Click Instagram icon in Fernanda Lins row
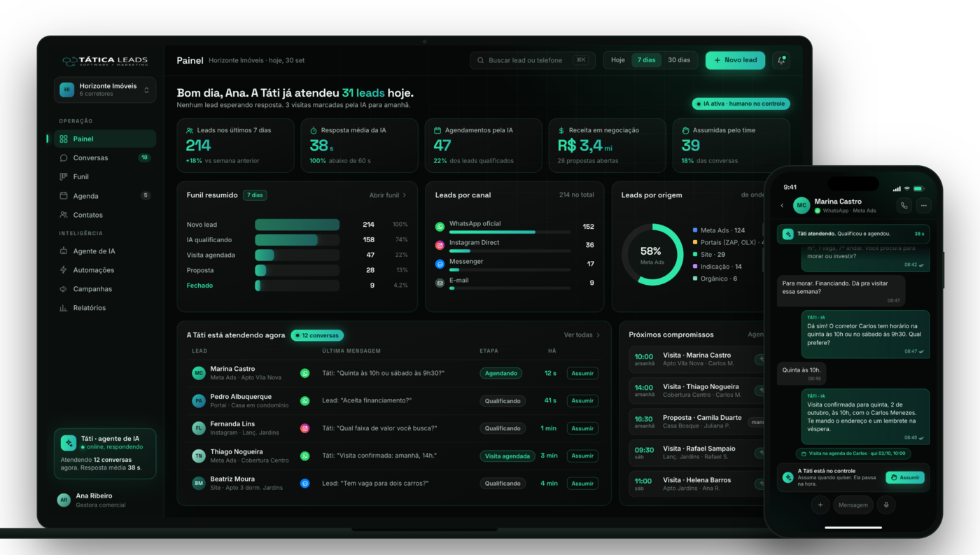The width and height of the screenshot is (980, 555). (x=304, y=428)
